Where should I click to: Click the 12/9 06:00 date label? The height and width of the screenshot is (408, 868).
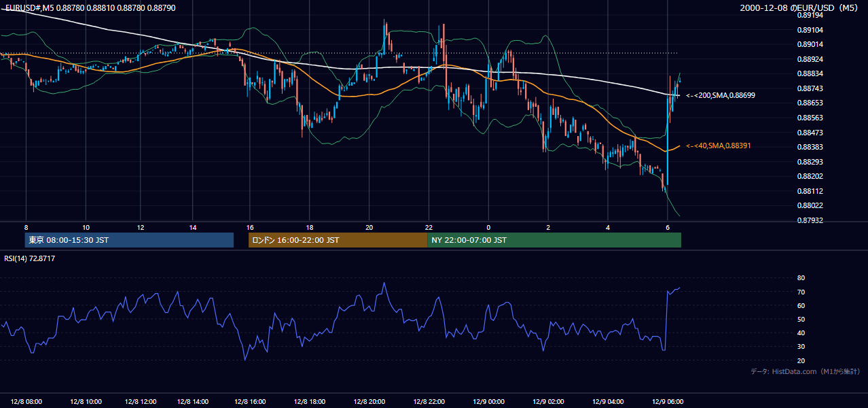668,401
